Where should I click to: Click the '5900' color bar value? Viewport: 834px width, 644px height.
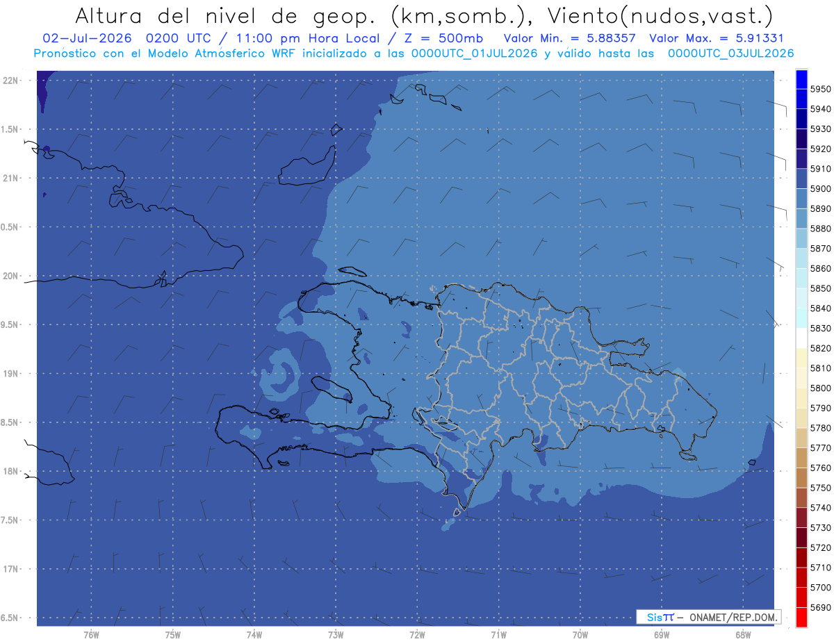[820, 189]
